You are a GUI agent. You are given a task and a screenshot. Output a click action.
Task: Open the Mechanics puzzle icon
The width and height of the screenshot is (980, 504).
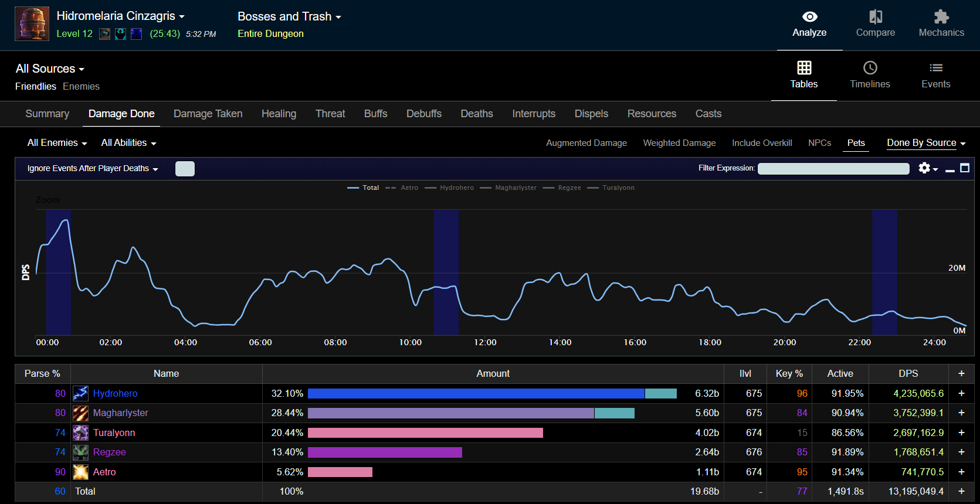tap(941, 16)
